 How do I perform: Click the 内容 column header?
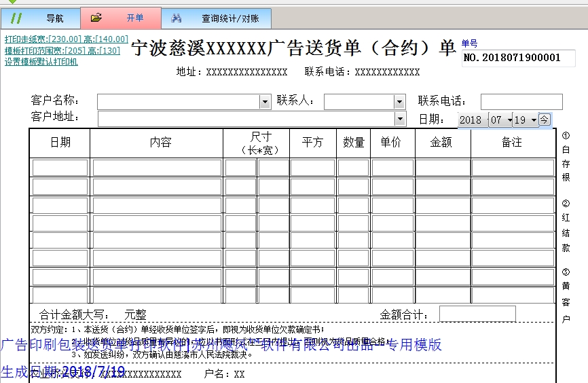160,143
